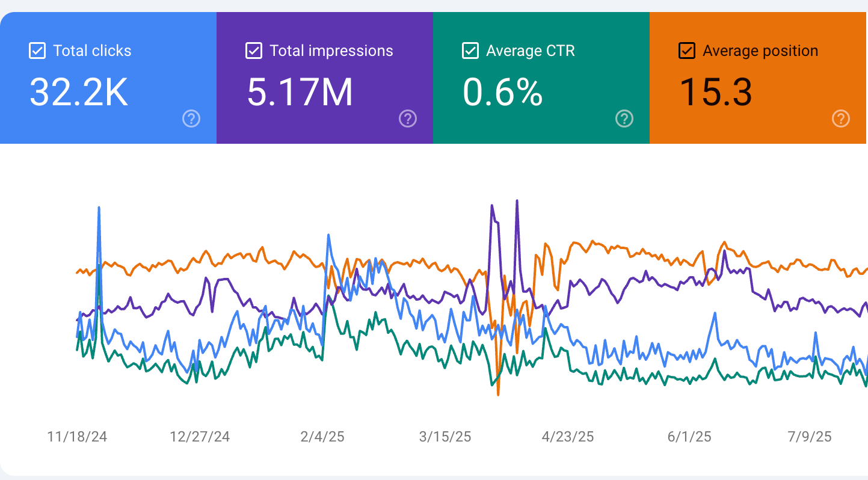
Task: Click the 7/9/25 date on the axis
Action: coord(810,437)
